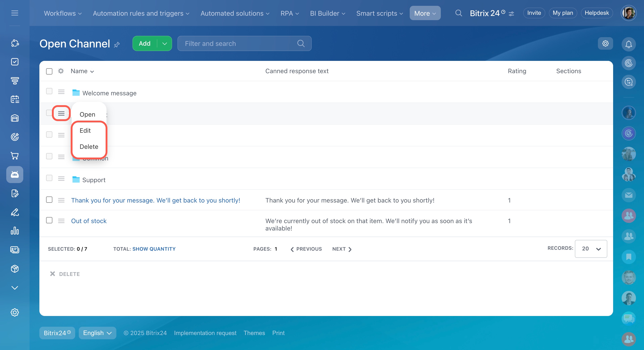Check the Thank you message row checkbox

point(49,200)
